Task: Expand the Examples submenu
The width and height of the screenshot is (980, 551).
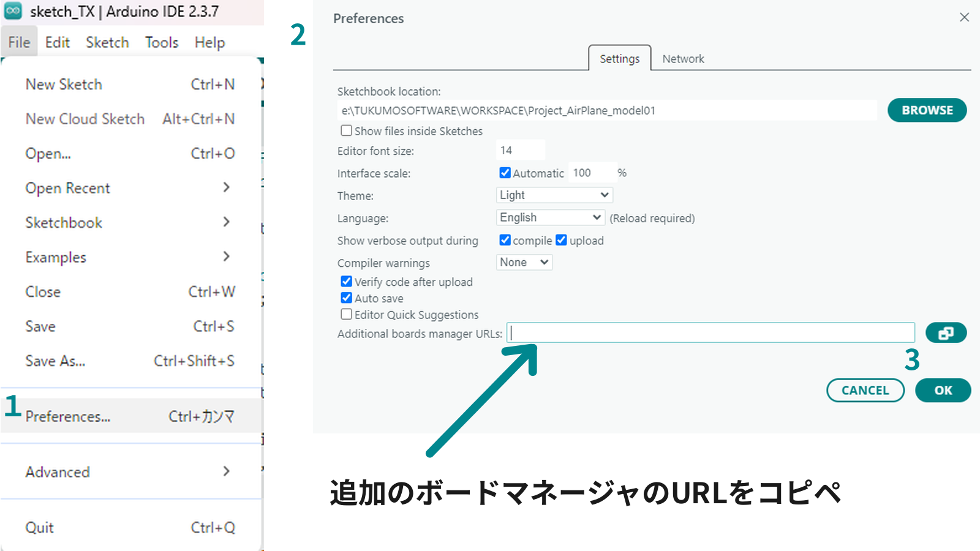Action: [55, 257]
